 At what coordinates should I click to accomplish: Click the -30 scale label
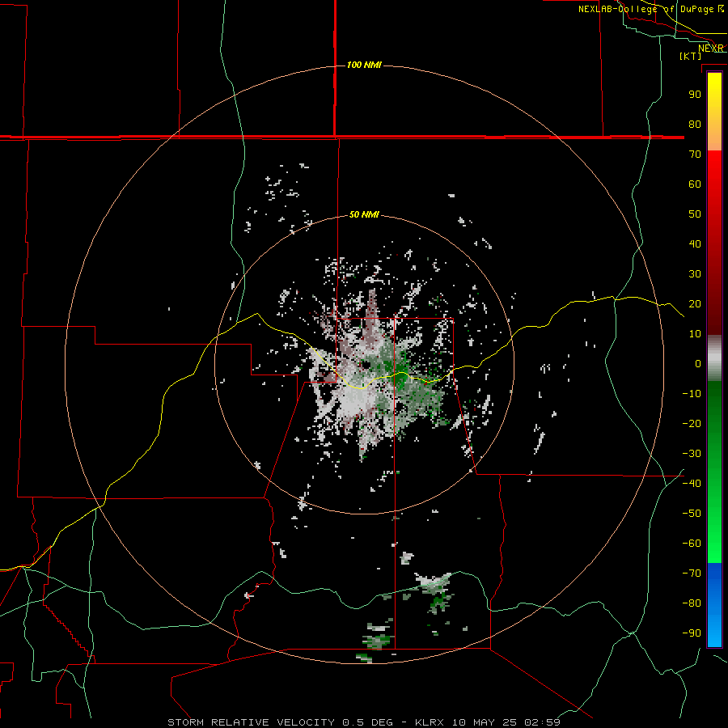tap(692, 454)
